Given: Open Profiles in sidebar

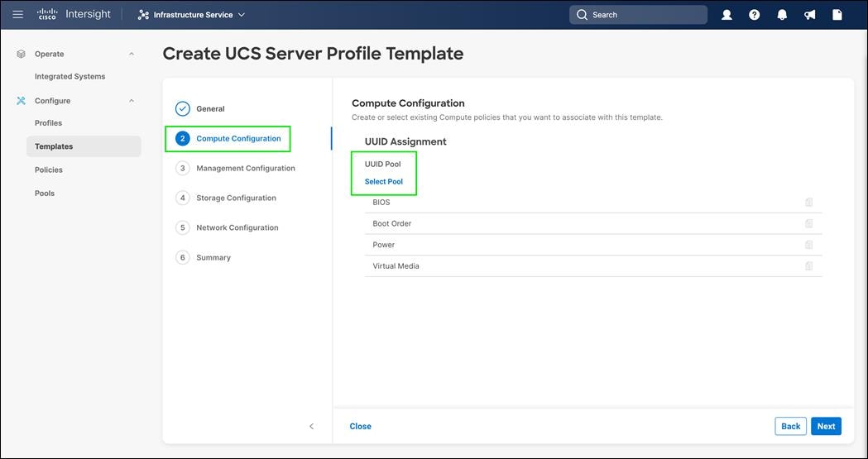Looking at the screenshot, I should click(x=48, y=122).
